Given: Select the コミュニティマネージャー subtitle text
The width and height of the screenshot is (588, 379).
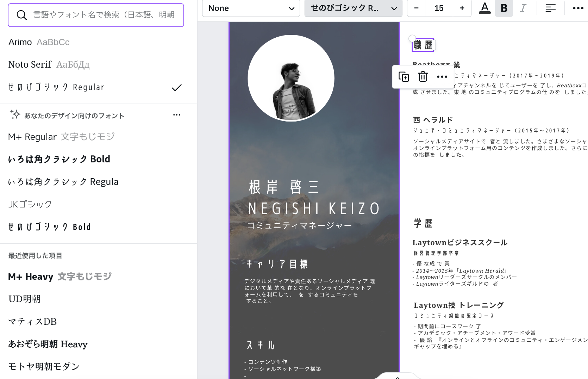Looking at the screenshot, I should coord(299,225).
